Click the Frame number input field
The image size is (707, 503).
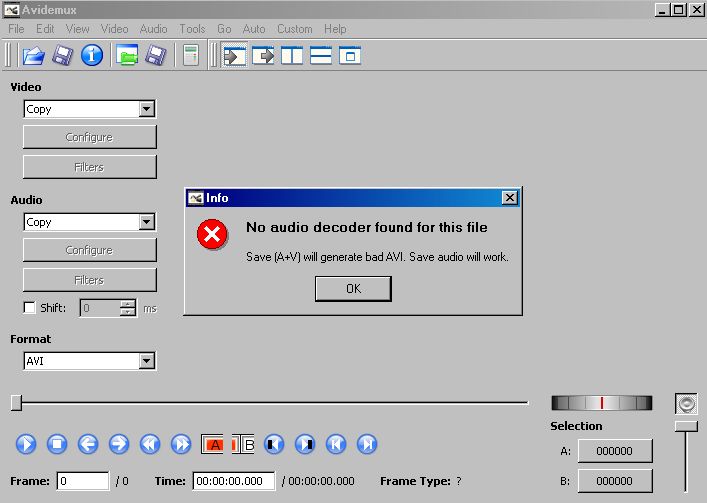(x=83, y=481)
